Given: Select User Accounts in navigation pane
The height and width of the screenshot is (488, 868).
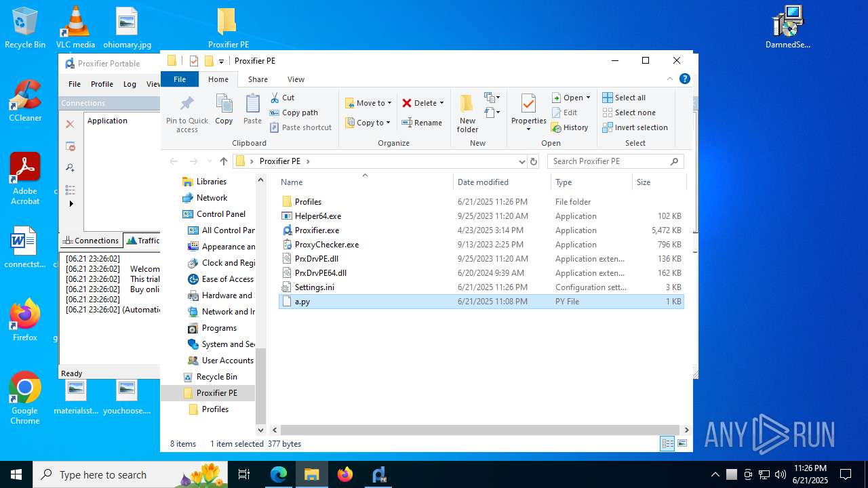Looking at the screenshot, I should point(227,361).
